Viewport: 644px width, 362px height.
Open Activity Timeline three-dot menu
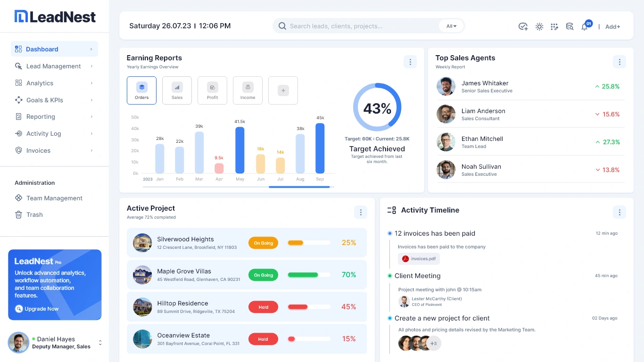tap(619, 212)
